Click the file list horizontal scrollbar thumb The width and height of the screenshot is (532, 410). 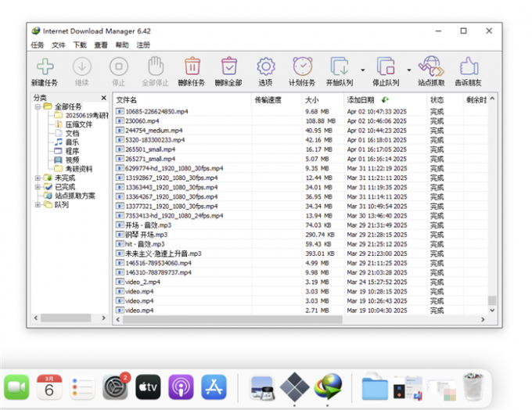pos(233,319)
